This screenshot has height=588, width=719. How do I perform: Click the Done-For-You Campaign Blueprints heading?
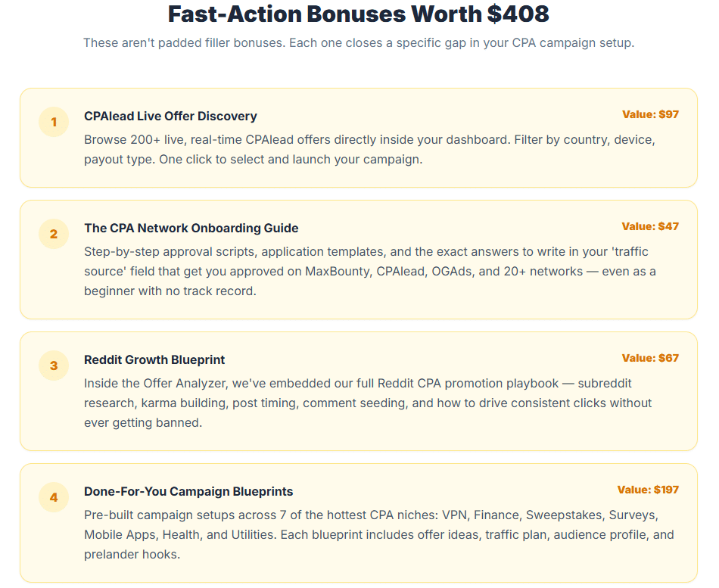click(188, 491)
